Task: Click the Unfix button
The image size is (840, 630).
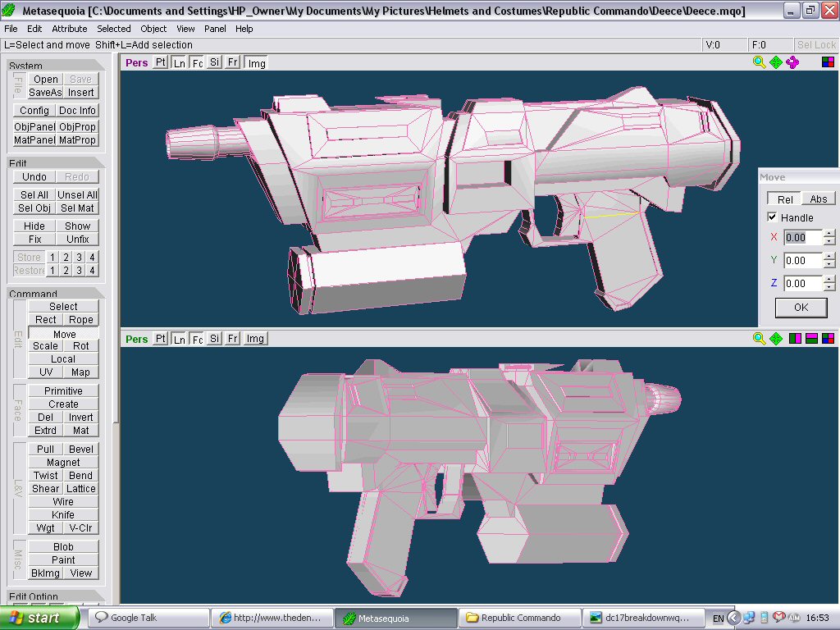Action: 78,239
